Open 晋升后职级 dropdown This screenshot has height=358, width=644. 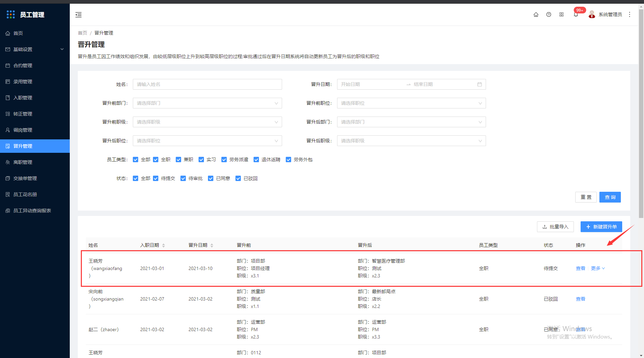click(x=411, y=141)
